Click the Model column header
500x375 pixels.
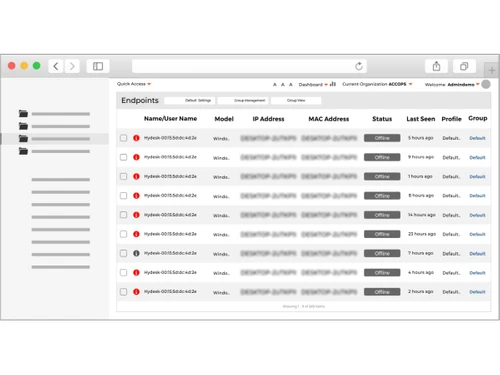[224, 119]
